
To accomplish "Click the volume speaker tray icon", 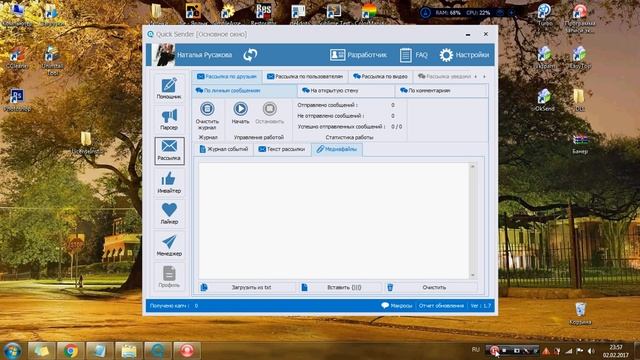I will point(591,351).
